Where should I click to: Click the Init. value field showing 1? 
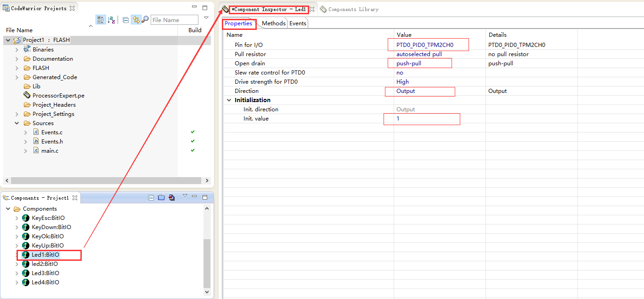[440, 119]
